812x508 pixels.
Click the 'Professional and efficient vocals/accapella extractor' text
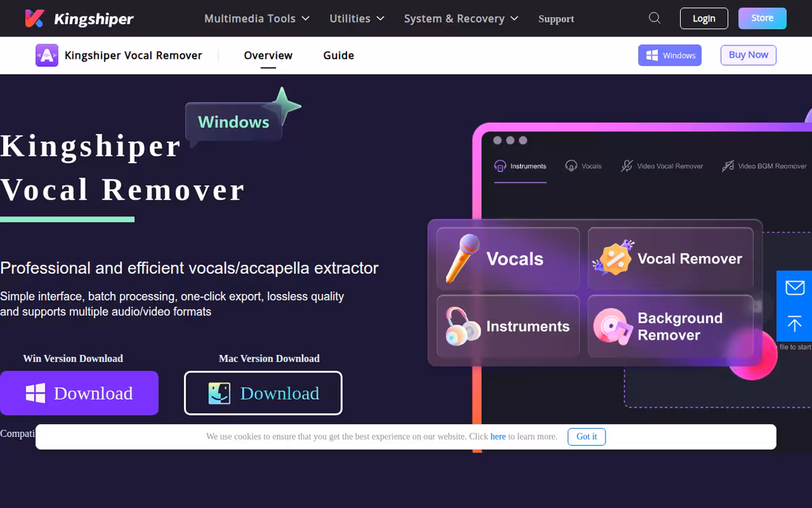pyautogui.click(x=189, y=268)
